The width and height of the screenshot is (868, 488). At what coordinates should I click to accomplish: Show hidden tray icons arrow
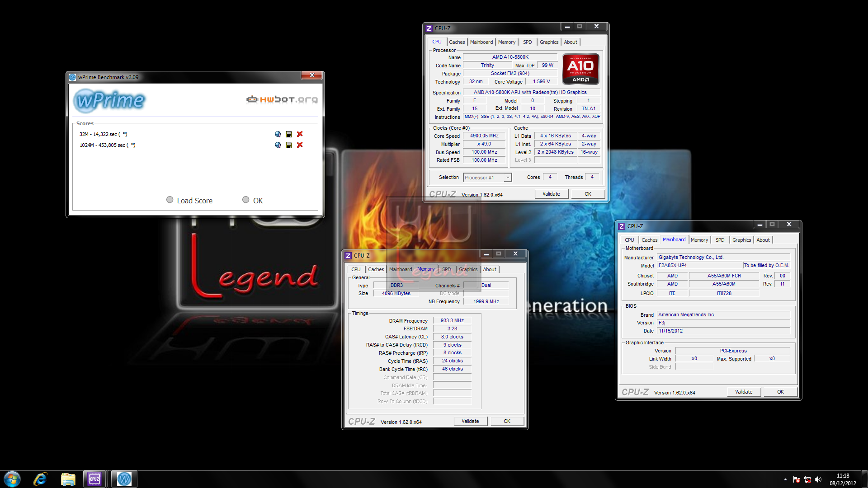click(x=785, y=479)
